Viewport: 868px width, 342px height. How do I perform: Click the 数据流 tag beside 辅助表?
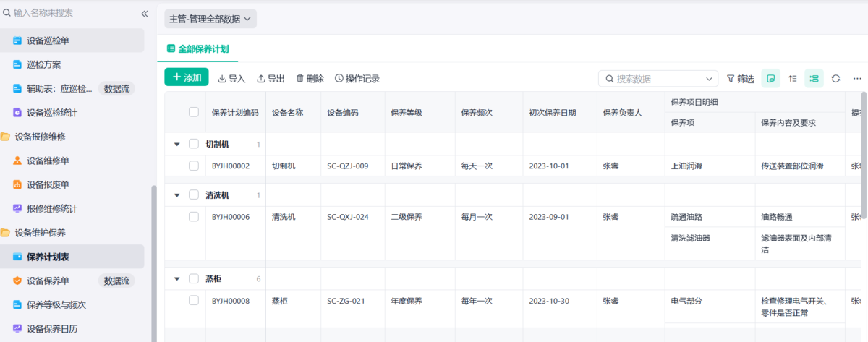(x=116, y=89)
